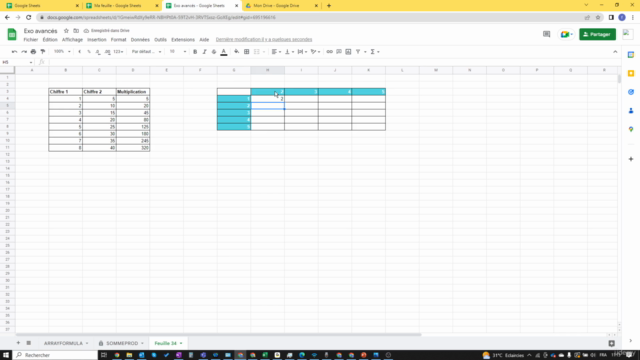Open comment history
This screenshot has height=360, width=640.
[547, 34]
